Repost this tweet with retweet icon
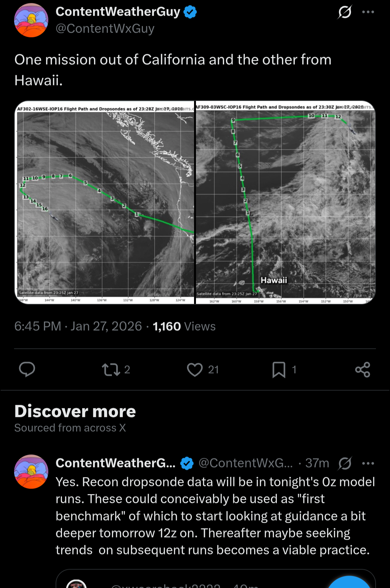The height and width of the screenshot is (588, 390). click(x=111, y=370)
